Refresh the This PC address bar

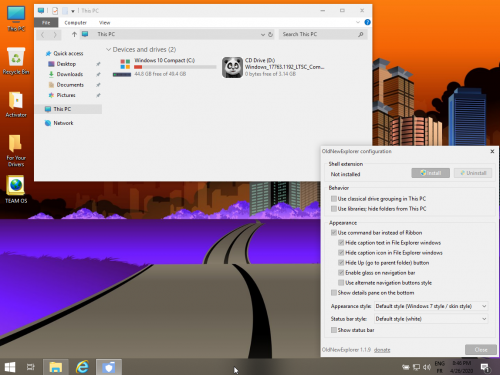click(271, 34)
